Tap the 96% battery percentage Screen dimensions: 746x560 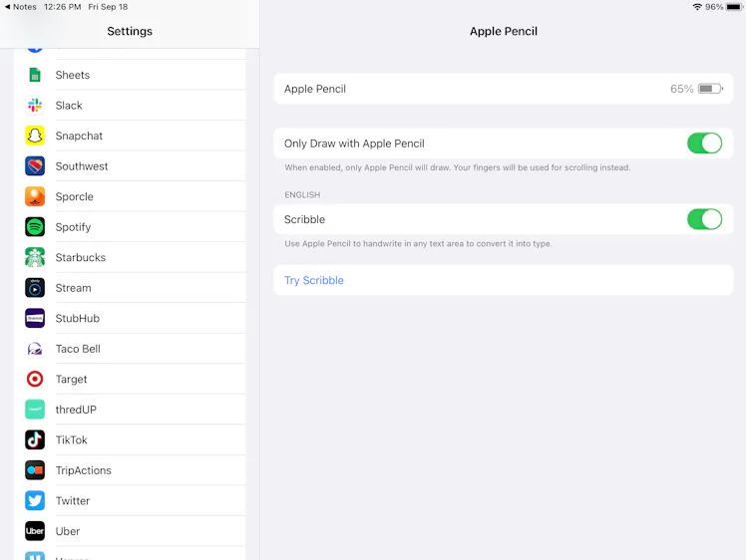click(x=714, y=7)
